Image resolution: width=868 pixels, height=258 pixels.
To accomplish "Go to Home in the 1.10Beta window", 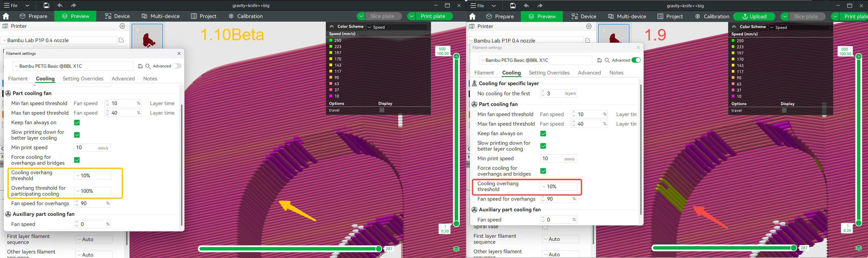I will click(6, 16).
